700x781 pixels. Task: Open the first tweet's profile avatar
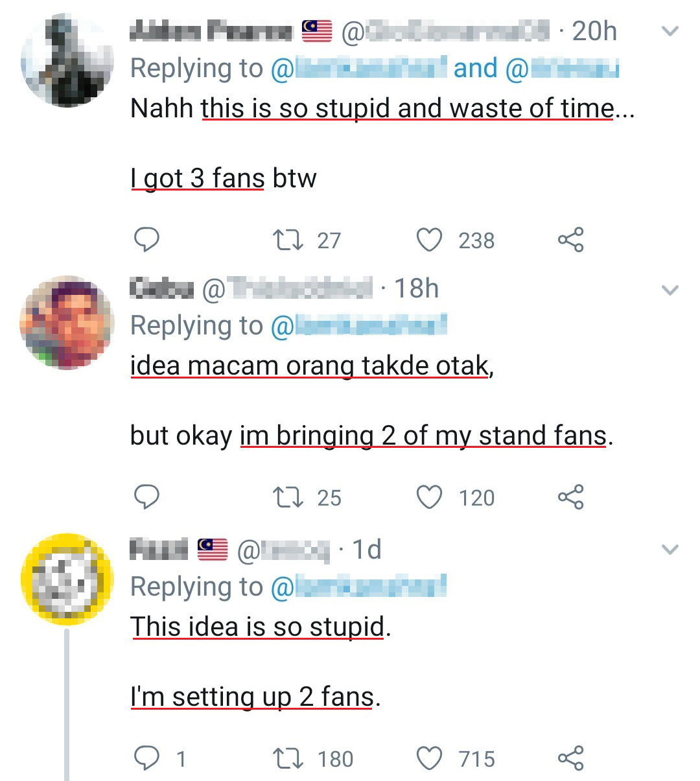(67, 60)
